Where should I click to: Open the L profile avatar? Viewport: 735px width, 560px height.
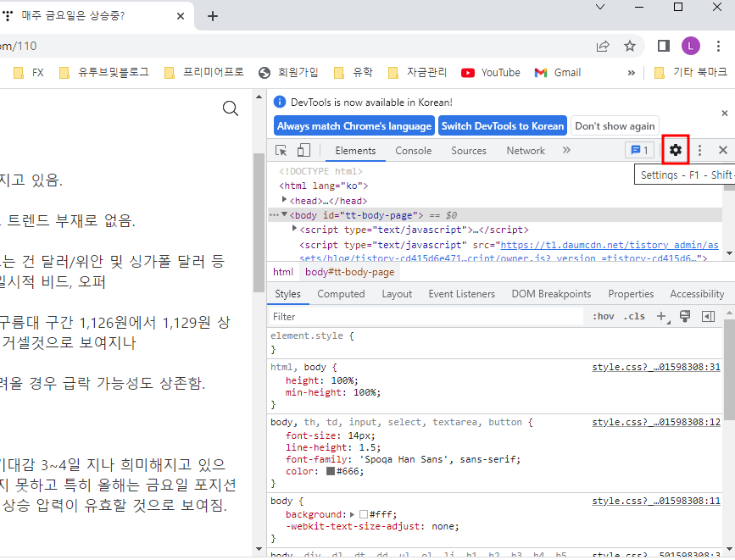coord(690,46)
